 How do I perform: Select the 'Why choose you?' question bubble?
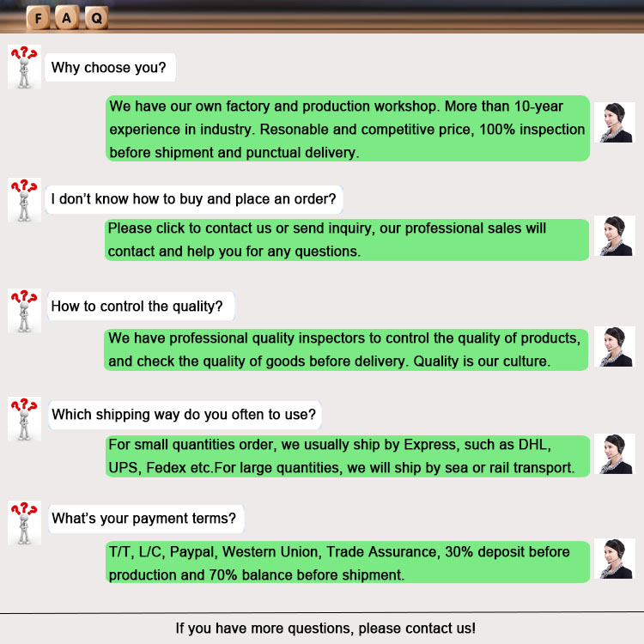click(110, 67)
